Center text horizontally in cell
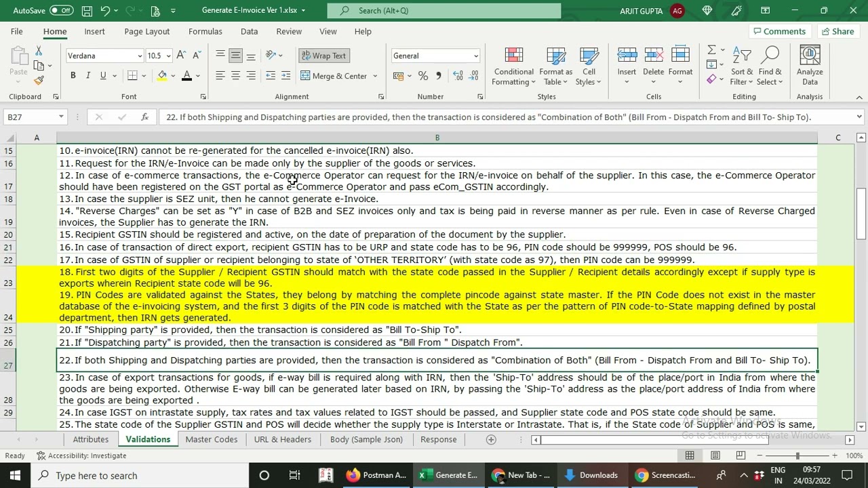868x488 pixels. coord(235,76)
